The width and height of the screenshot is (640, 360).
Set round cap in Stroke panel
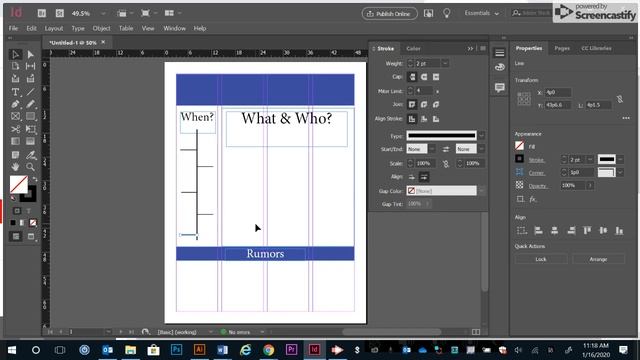[x=424, y=77]
